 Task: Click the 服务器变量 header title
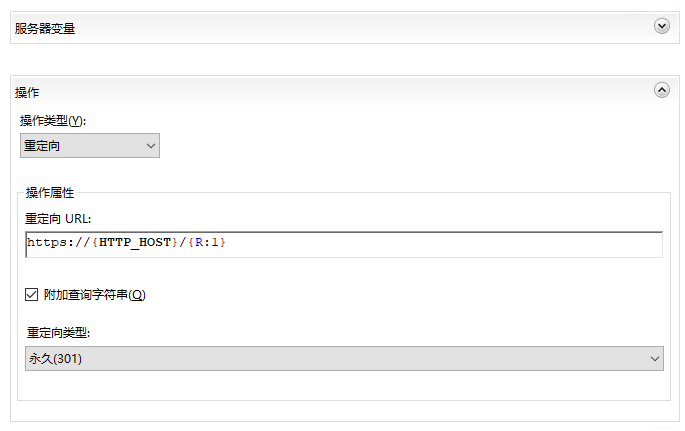point(45,28)
